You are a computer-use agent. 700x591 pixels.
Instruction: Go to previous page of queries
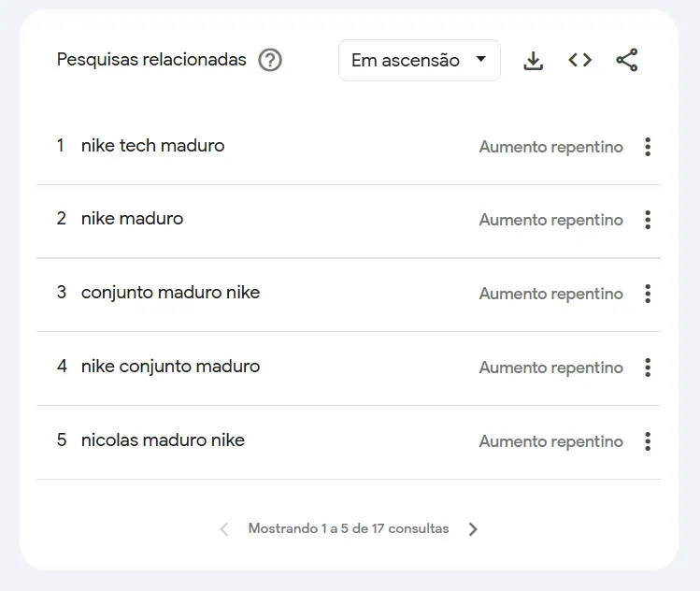[x=224, y=529]
